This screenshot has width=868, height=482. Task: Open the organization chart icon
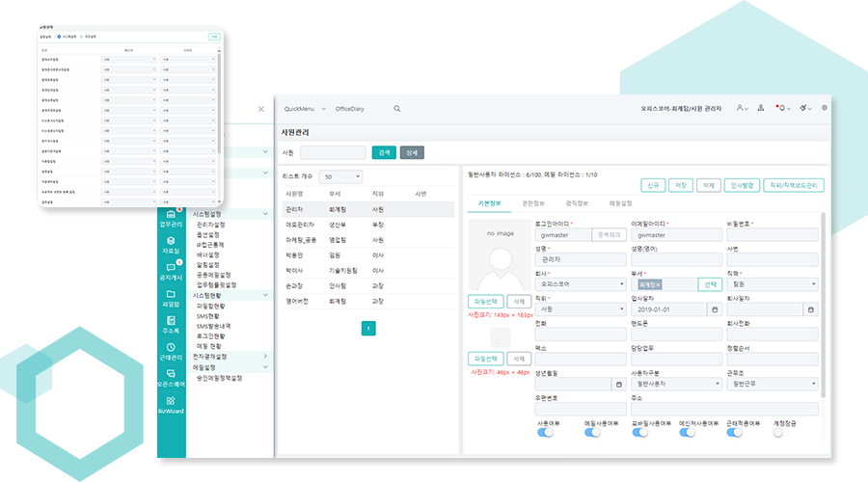(761, 109)
